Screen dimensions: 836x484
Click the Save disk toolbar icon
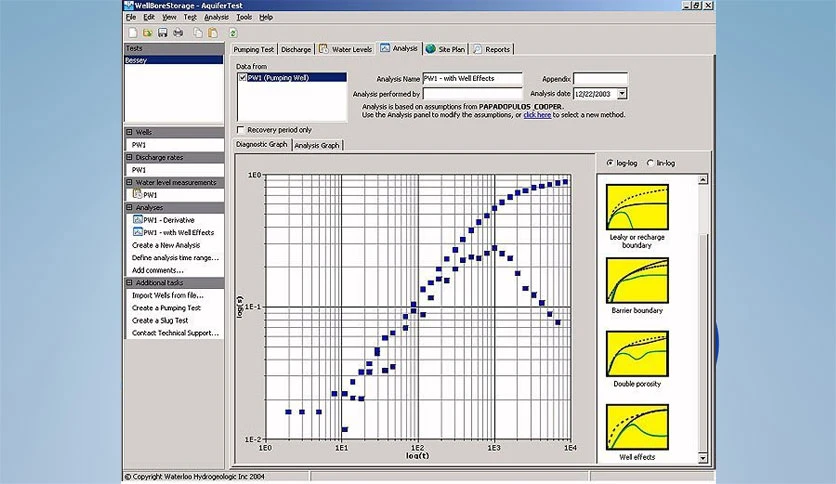coord(163,33)
